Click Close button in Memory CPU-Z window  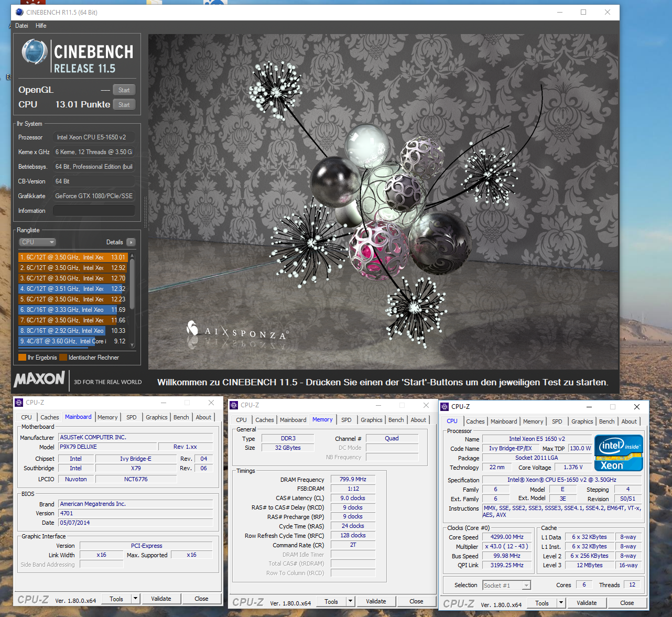(416, 601)
